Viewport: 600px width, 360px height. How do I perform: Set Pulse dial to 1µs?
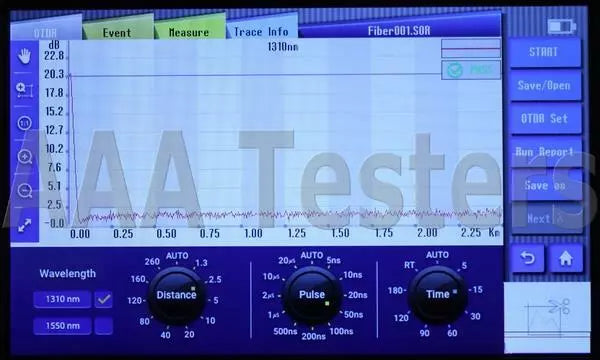point(274,315)
